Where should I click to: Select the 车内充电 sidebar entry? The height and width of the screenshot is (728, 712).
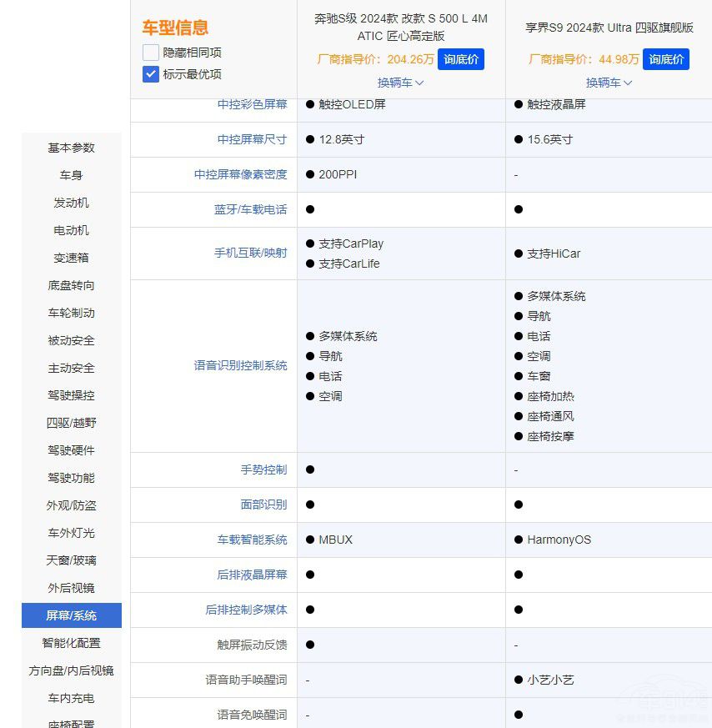point(71,698)
